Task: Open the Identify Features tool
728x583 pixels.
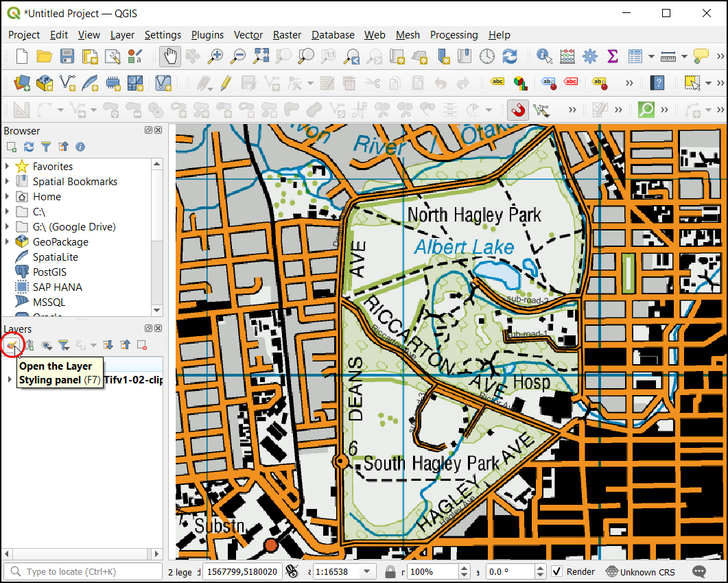Action: (545, 56)
